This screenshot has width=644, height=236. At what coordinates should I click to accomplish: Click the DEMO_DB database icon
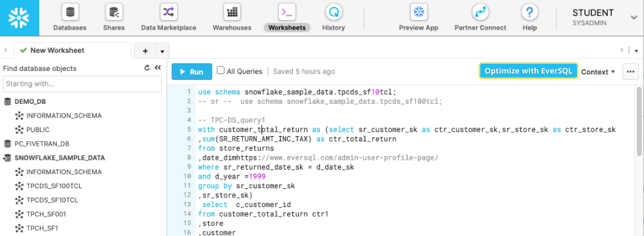pos(7,101)
